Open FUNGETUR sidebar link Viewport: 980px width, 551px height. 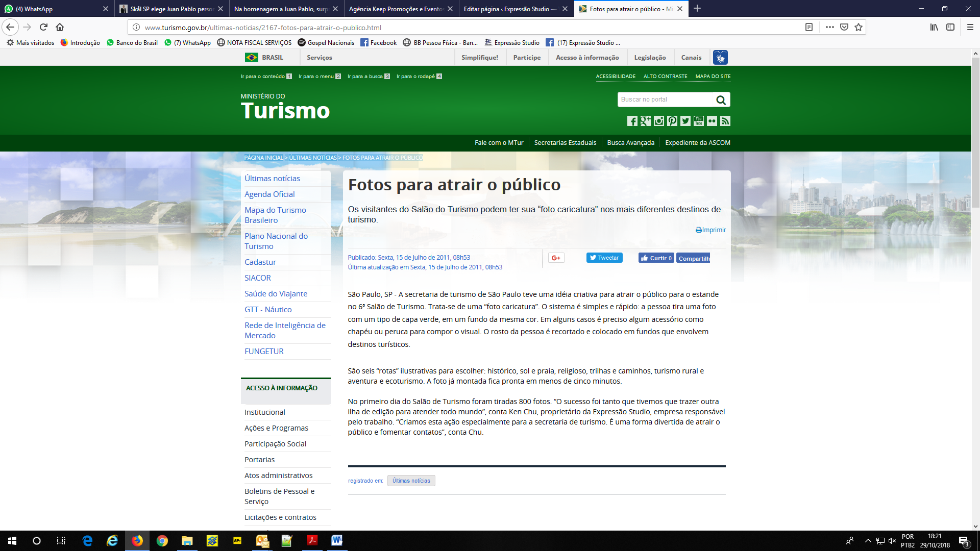pos(264,352)
